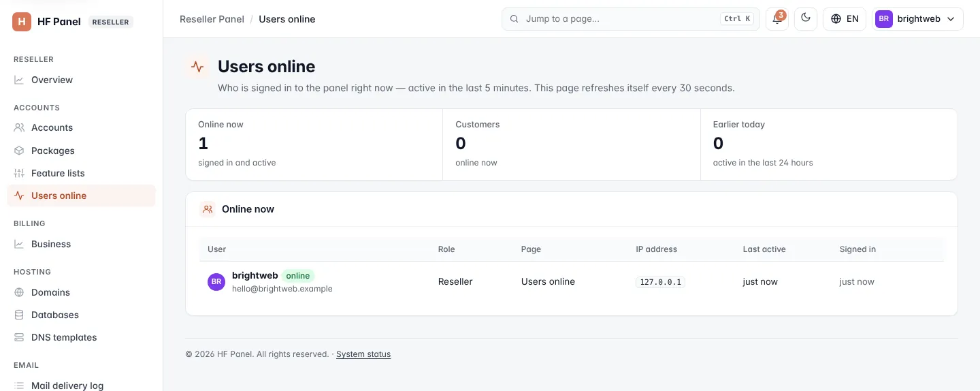
Task: Open DNS templates in sidebar
Action: tap(81, 337)
